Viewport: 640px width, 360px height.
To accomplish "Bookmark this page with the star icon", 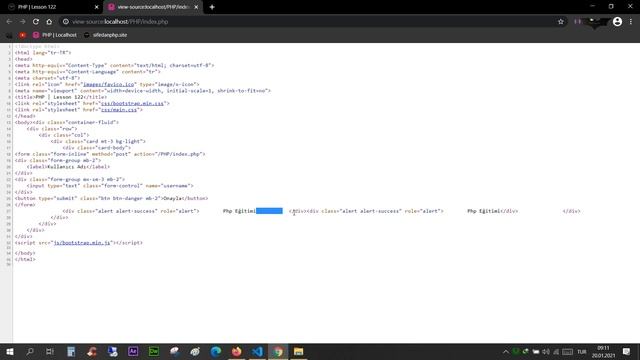I will pyautogui.click(x=561, y=22).
